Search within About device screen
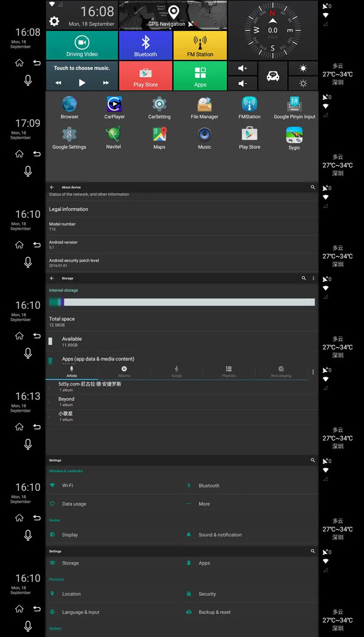The height and width of the screenshot is (637, 364). tap(313, 187)
